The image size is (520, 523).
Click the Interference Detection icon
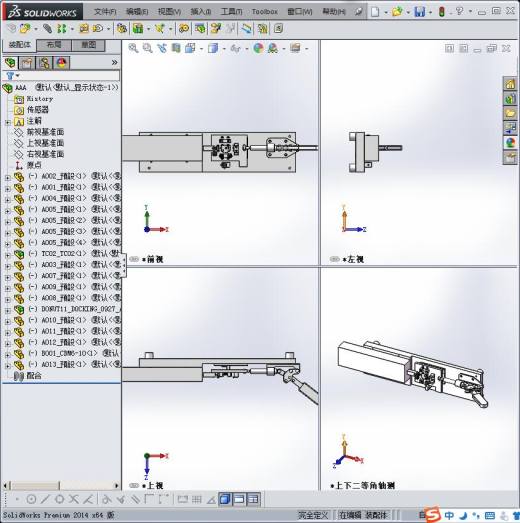point(263,29)
